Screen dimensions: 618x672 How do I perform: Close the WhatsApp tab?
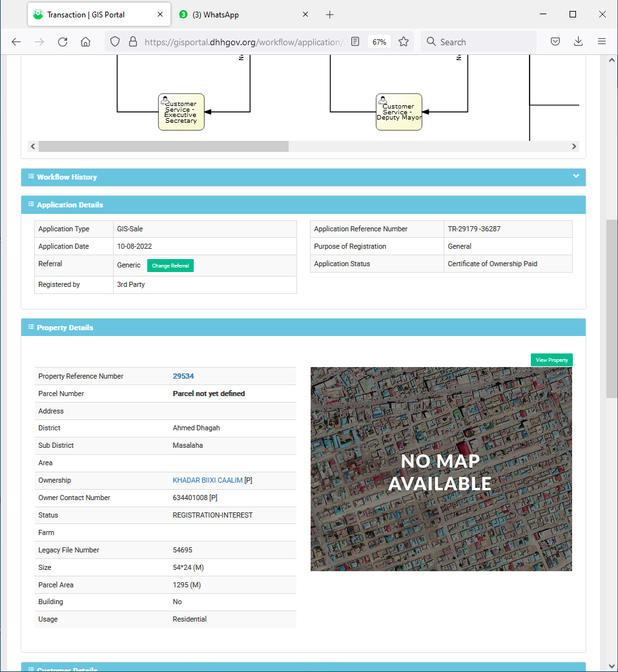point(305,15)
